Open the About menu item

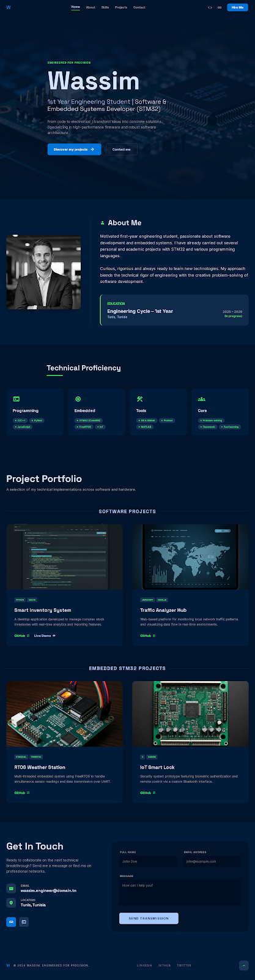(x=91, y=7)
